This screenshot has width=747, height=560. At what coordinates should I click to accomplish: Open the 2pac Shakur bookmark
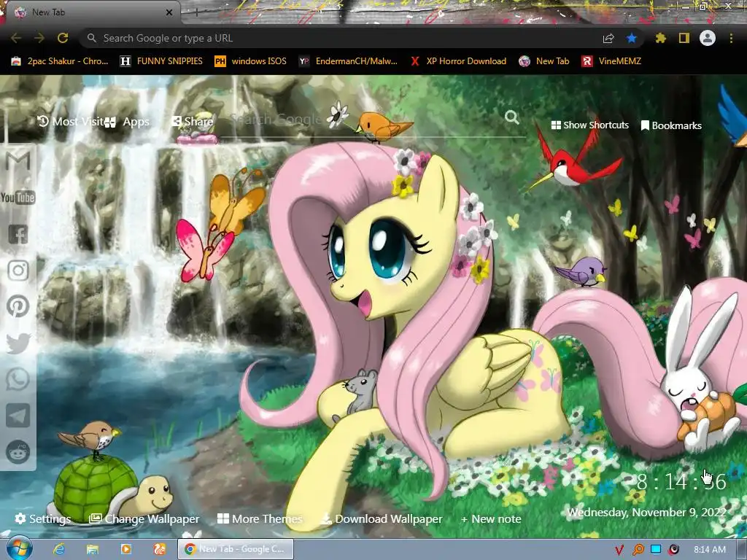pyautogui.click(x=60, y=61)
